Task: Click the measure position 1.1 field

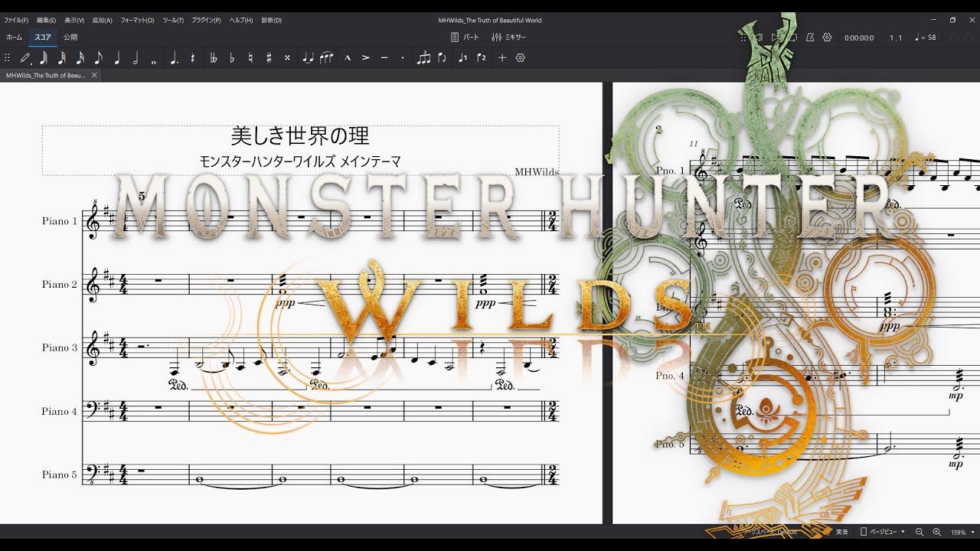Action: point(896,37)
